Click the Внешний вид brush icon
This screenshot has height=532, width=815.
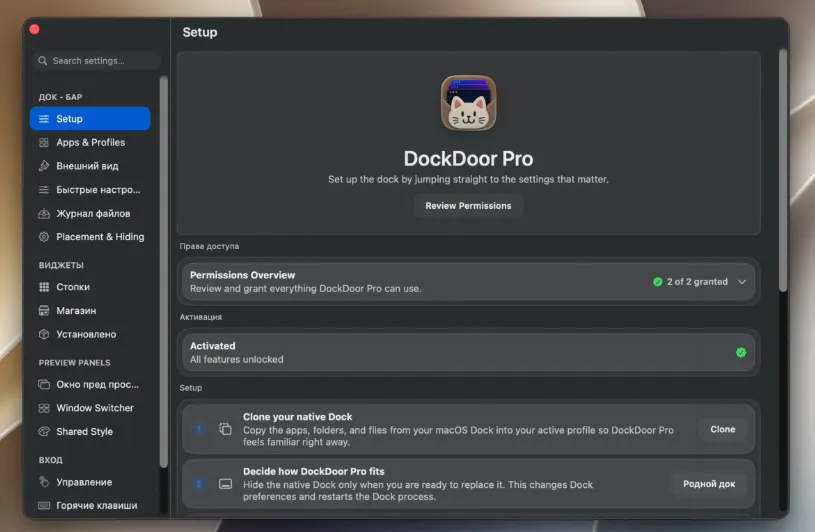pos(44,166)
